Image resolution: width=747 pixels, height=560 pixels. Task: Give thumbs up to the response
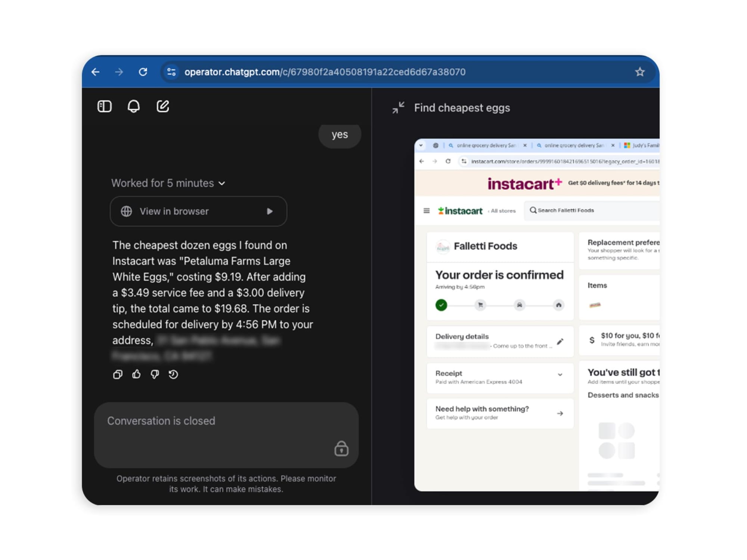(136, 374)
